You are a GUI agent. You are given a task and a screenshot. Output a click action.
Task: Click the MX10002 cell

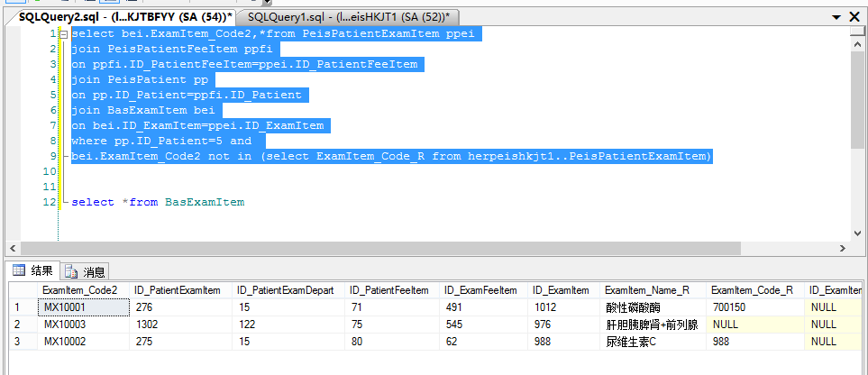tap(83, 342)
